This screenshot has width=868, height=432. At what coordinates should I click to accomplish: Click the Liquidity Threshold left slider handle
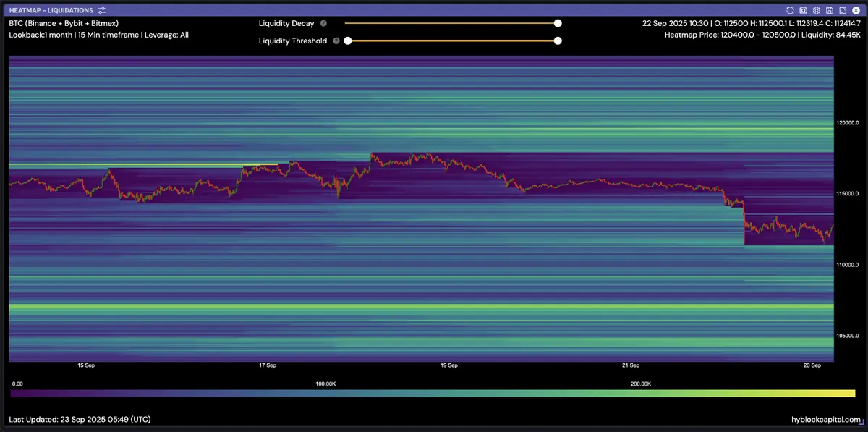[x=348, y=41]
